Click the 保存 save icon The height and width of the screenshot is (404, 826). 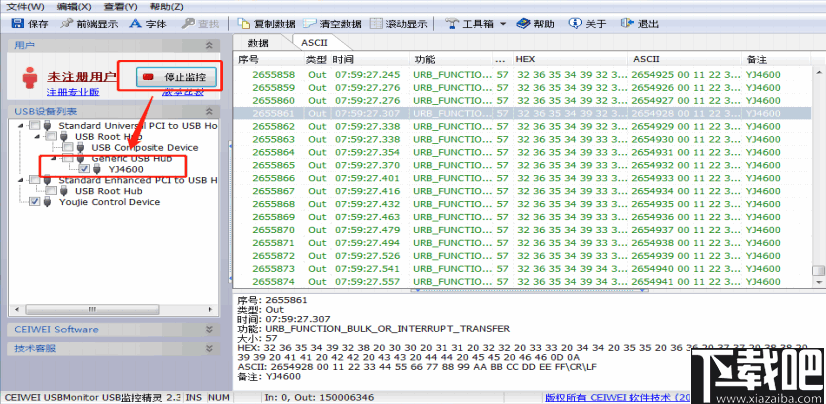tap(18, 24)
